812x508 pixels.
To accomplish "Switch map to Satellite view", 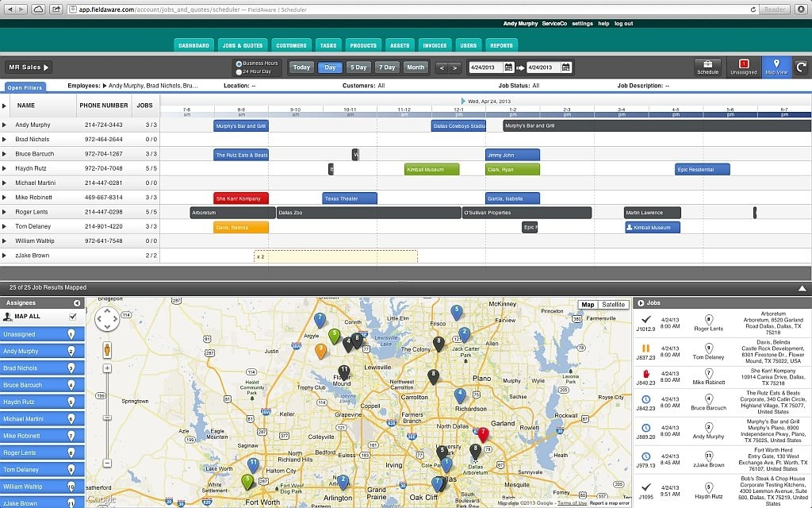I will click(x=613, y=305).
